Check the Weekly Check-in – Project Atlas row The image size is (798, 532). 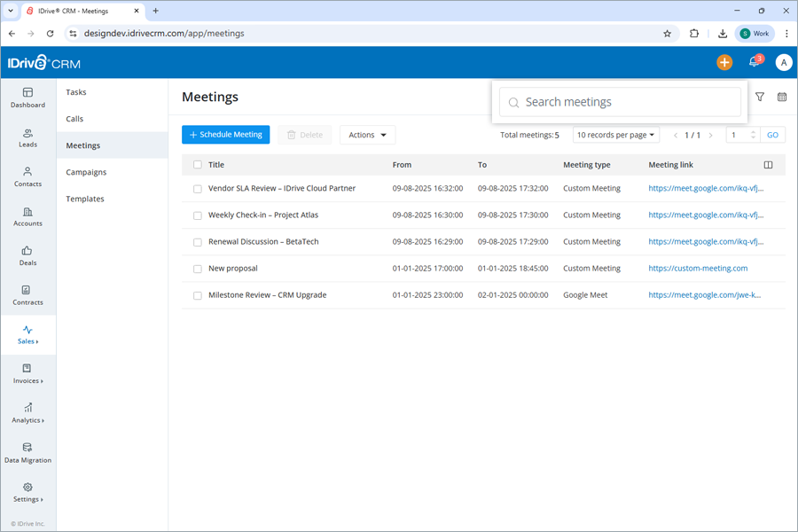click(x=197, y=215)
